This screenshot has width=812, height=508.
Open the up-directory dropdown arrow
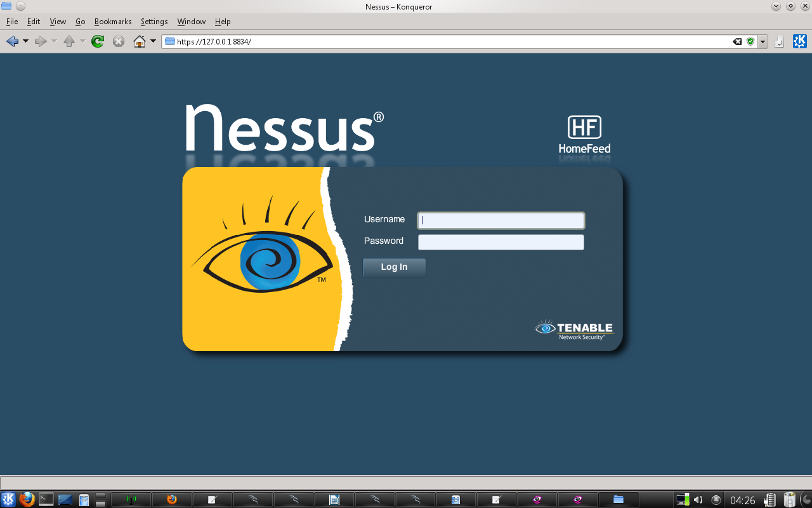click(82, 41)
